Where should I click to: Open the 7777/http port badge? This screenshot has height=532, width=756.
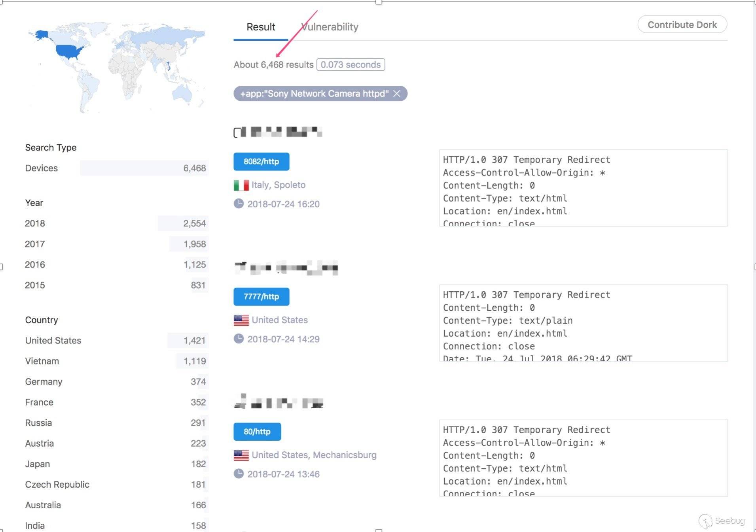click(x=261, y=297)
